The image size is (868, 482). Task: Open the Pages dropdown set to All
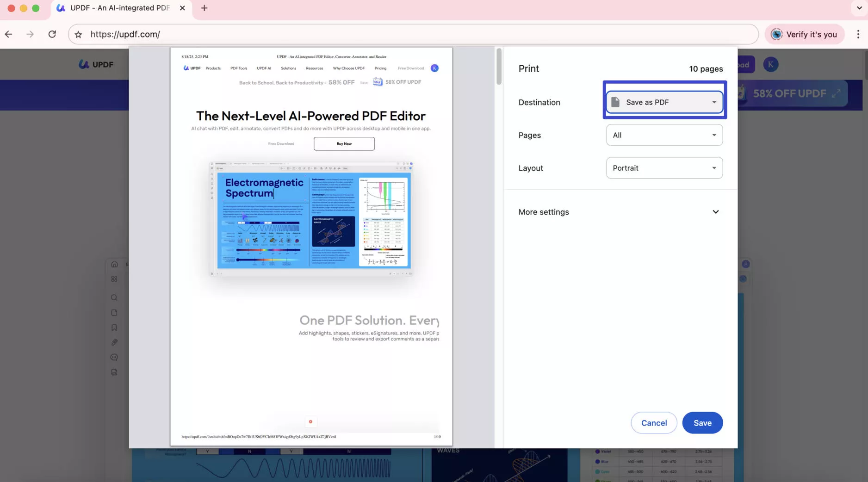pos(664,135)
